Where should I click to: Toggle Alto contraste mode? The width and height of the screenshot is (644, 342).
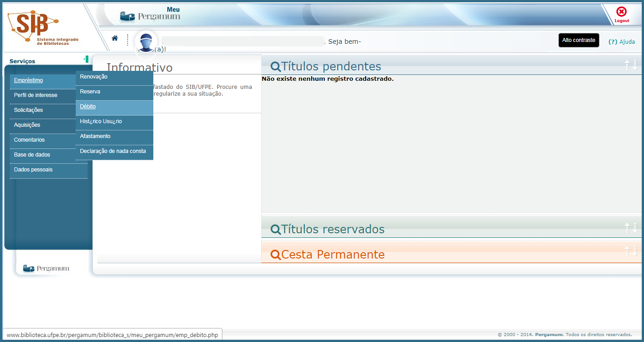(x=579, y=40)
